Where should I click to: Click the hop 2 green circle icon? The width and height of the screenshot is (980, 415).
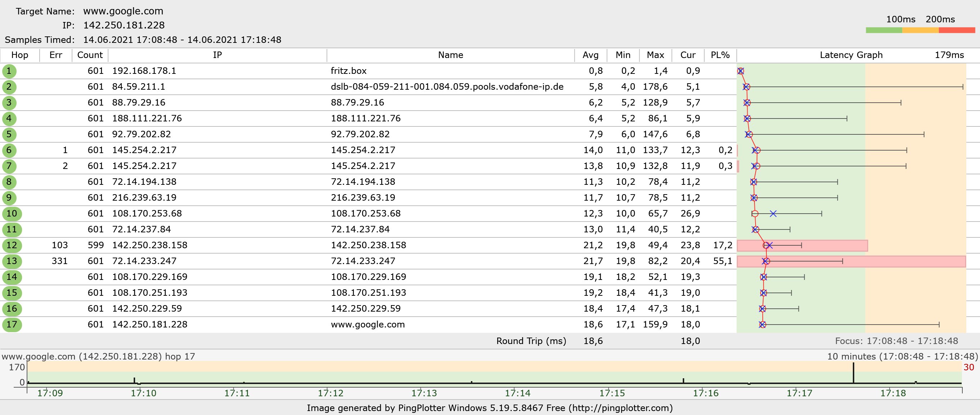(9, 87)
